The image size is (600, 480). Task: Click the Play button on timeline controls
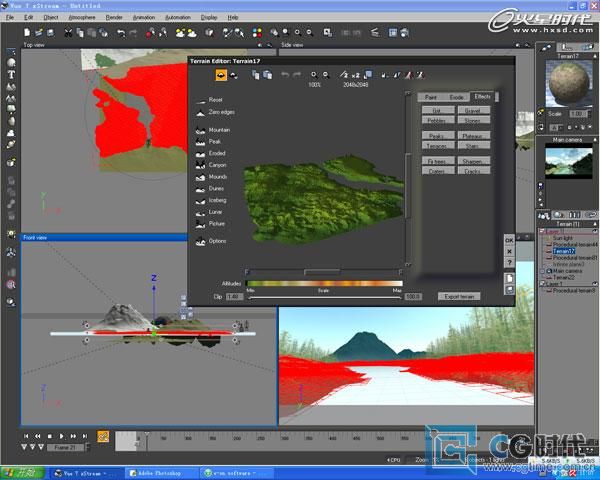[x=61, y=436]
